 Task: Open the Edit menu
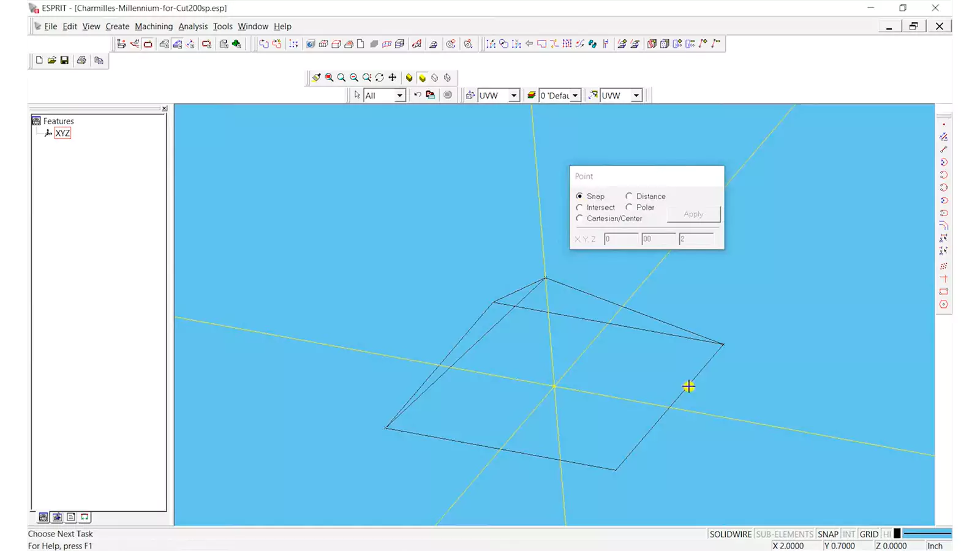point(70,26)
